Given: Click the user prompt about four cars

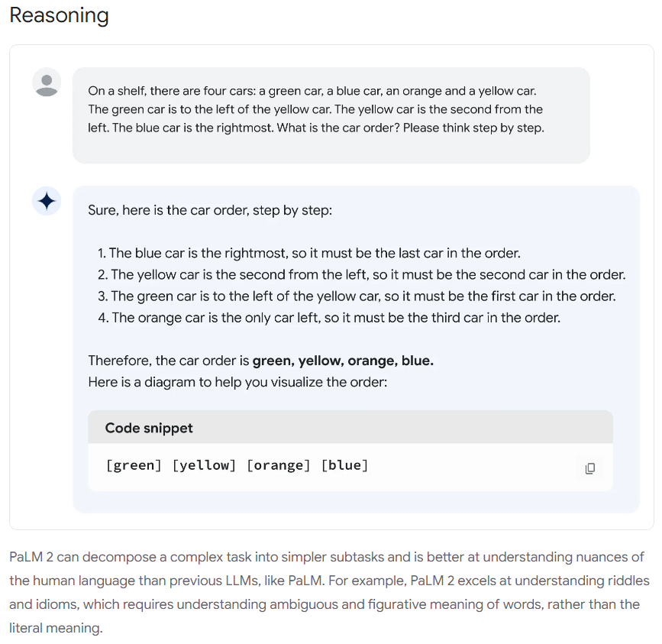Looking at the screenshot, I should [316, 109].
